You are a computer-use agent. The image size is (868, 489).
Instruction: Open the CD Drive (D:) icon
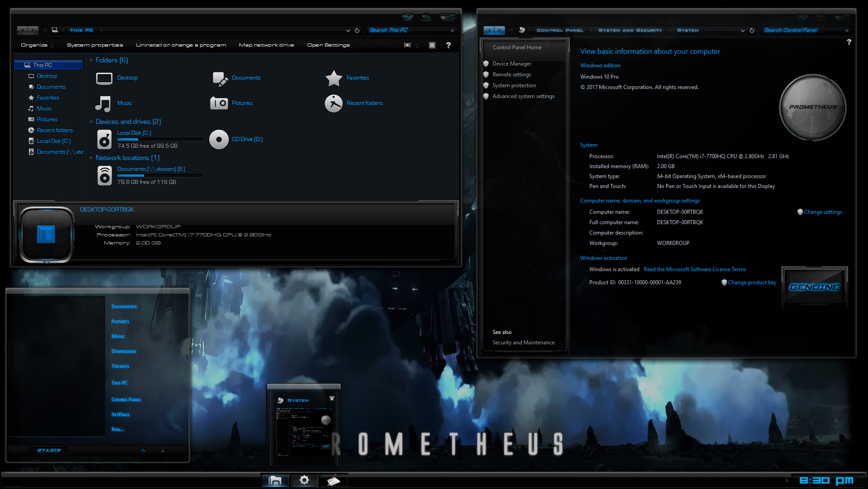(x=219, y=139)
